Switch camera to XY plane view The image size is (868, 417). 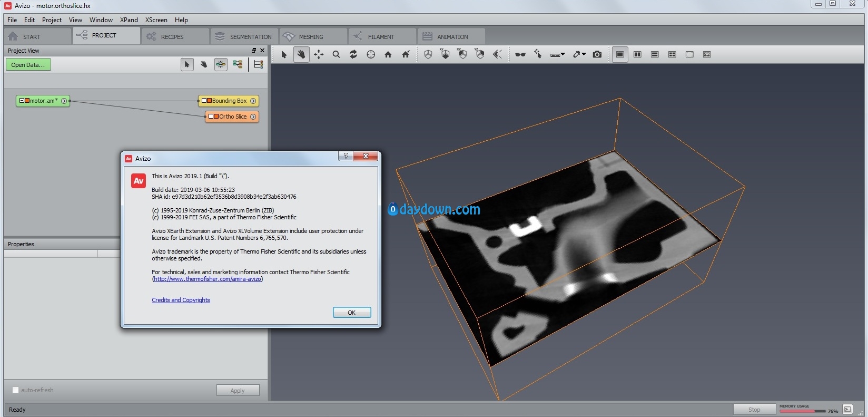[445, 54]
